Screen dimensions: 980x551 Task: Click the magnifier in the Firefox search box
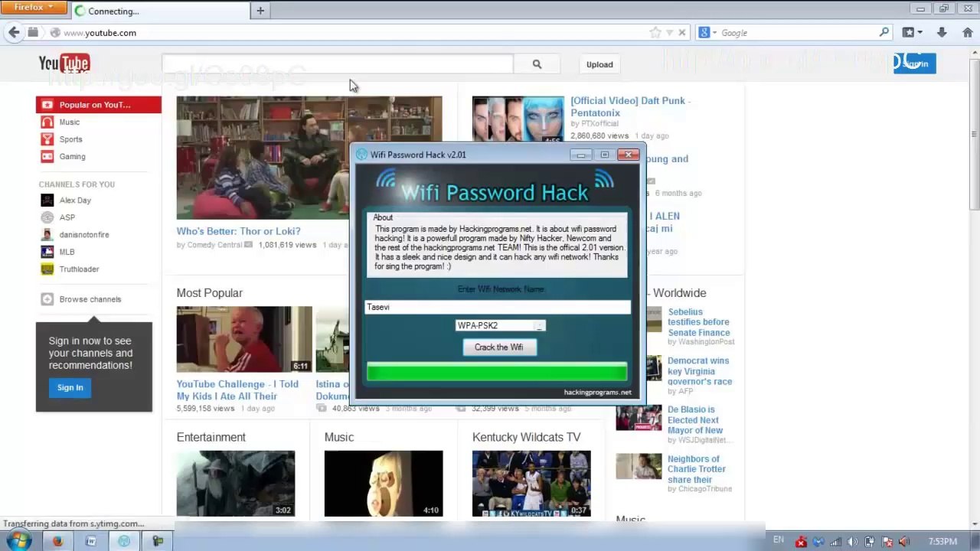coord(884,32)
